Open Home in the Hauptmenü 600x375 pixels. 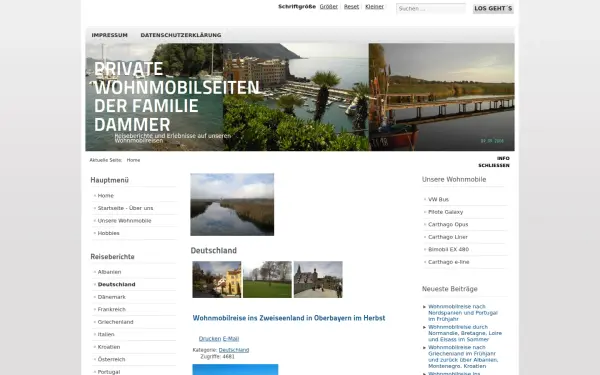[x=106, y=196]
